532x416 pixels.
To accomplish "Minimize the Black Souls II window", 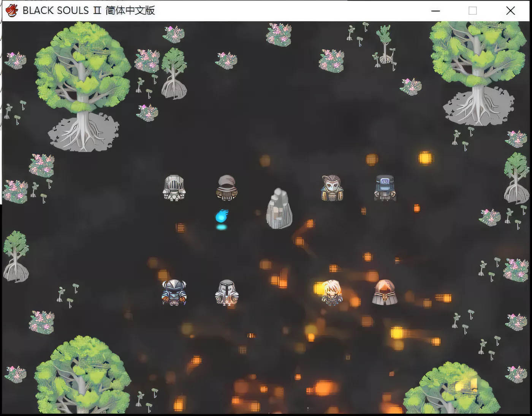I will coord(435,11).
